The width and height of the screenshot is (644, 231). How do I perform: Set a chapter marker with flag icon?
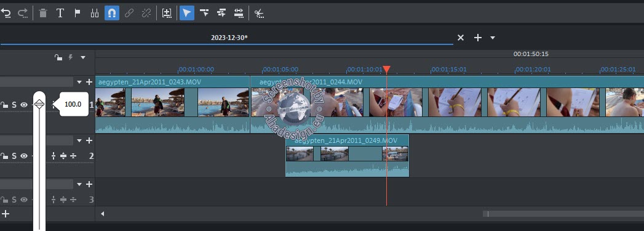coord(78,13)
